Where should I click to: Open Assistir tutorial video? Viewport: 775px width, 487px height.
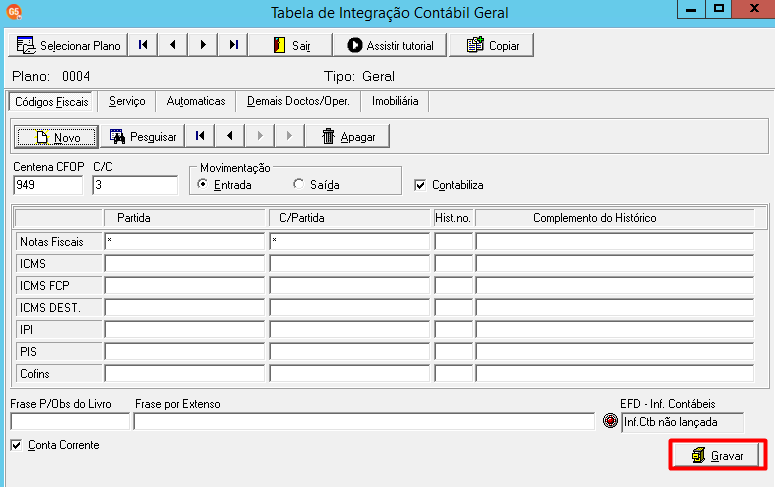[390, 45]
